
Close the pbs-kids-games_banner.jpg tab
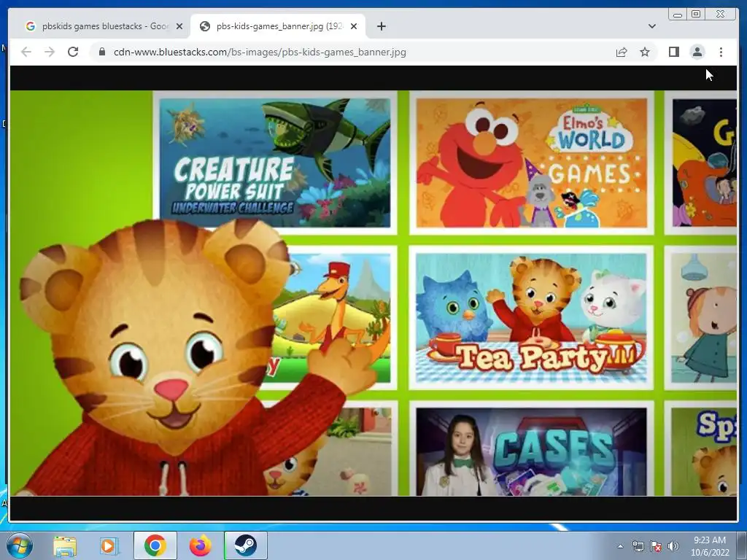pos(354,26)
